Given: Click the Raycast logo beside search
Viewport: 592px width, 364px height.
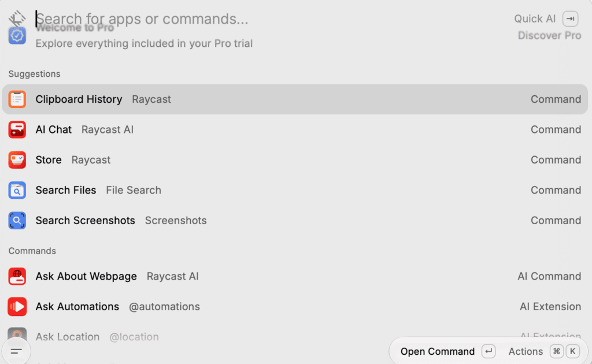Looking at the screenshot, I should pyautogui.click(x=17, y=18).
